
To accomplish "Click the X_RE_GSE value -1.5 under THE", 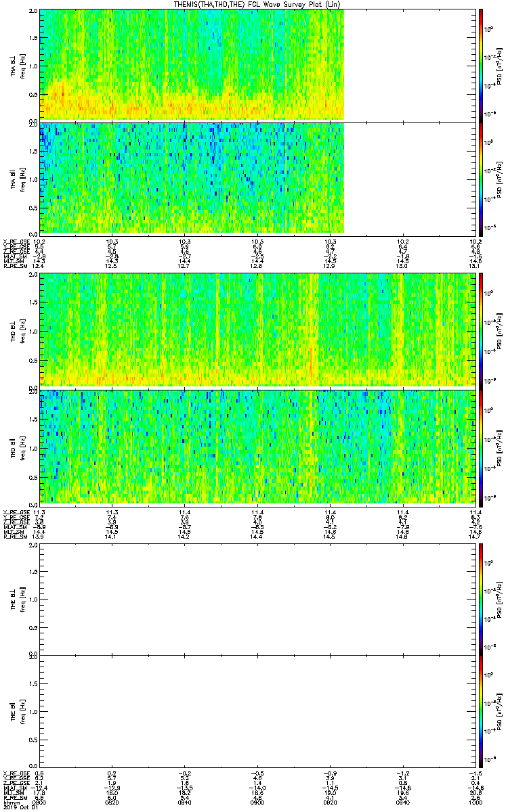I will tap(475, 775).
